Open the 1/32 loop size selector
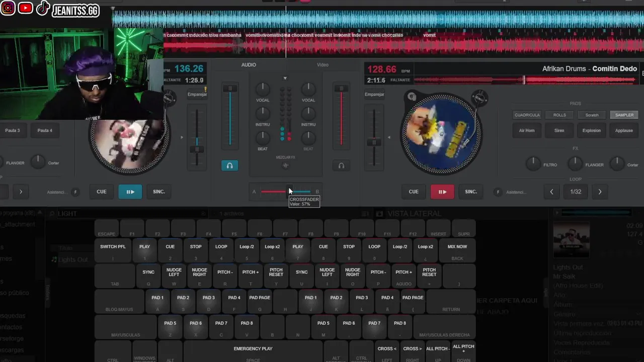Image resolution: width=644 pixels, height=362 pixels. pyautogui.click(x=576, y=192)
